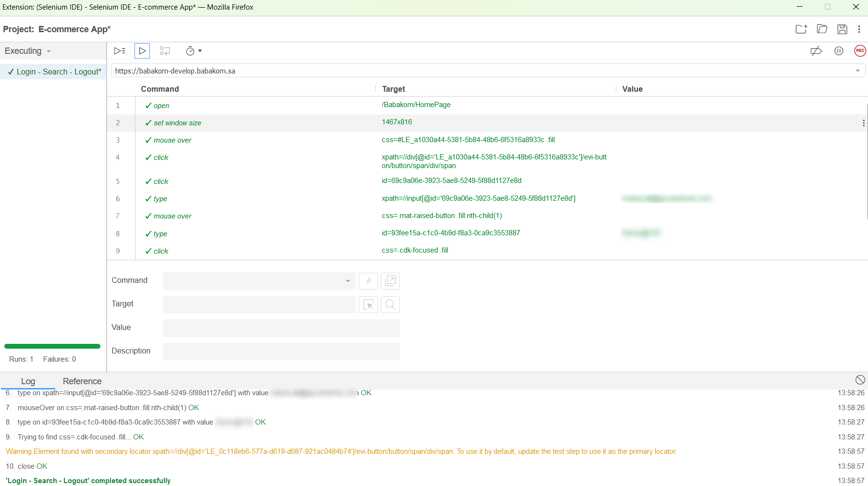Toggle comment on the selected command
Image resolution: width=868 pixels, height=486 pixels.
[368, 281]
